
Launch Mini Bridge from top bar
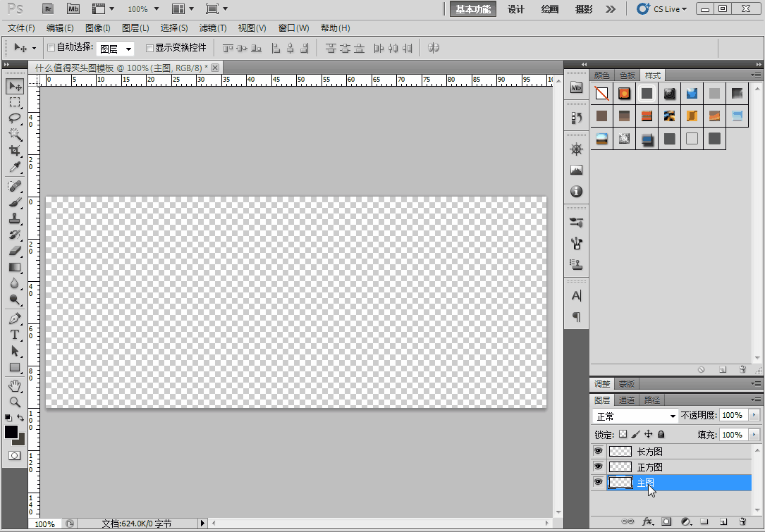coord(73,8)
